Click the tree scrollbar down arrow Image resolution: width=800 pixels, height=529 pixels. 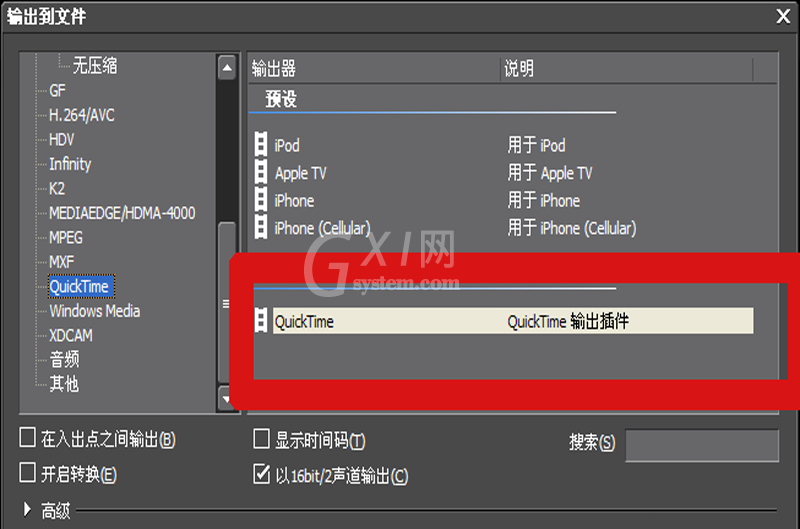[x=227, y=399]
